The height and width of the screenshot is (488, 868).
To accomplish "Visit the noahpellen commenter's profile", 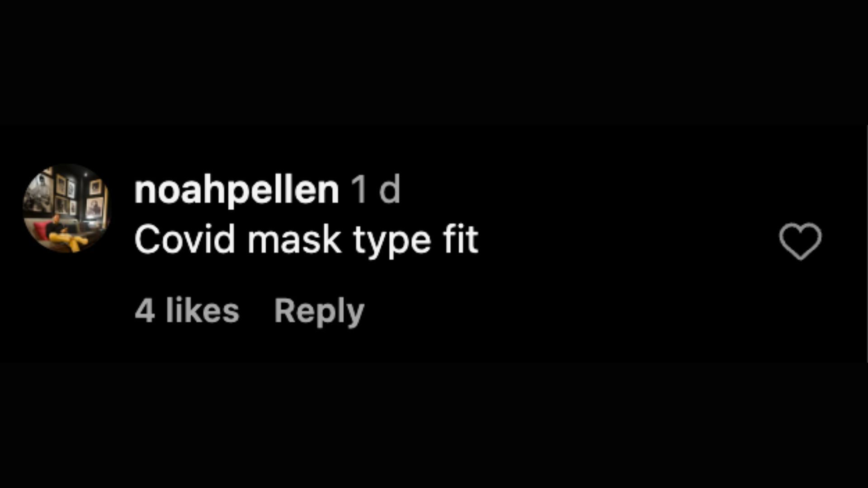I will (236, 190).
